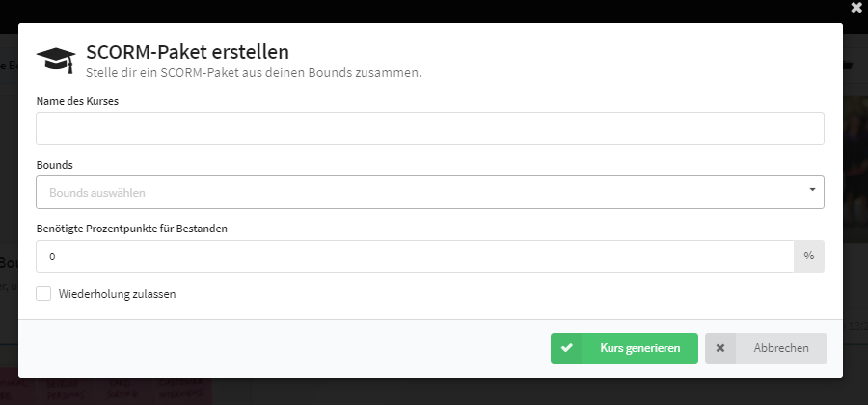
Task: Click Kurs generieren button
Action: click(x=624, y=348)
